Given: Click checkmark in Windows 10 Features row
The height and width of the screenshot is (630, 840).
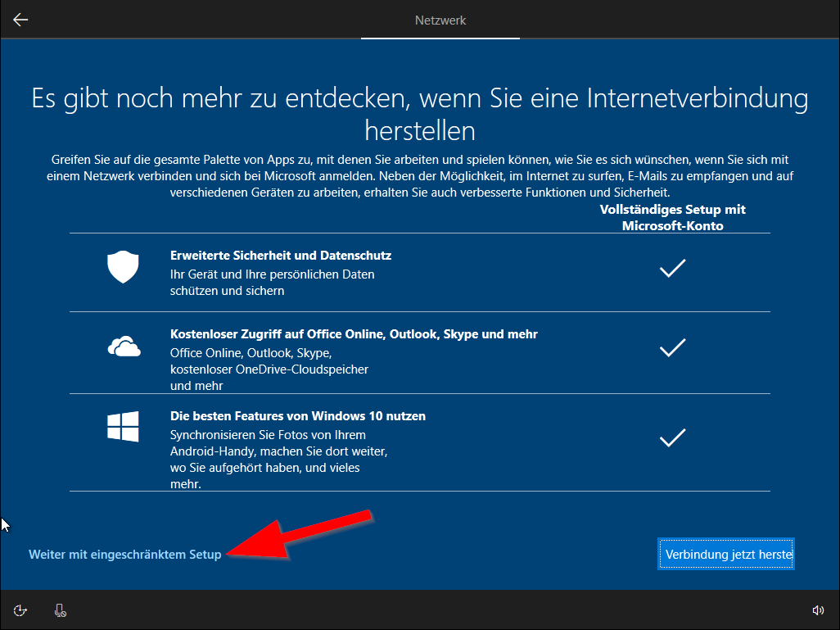Looking at the screenshot, I should pos(672,437).
